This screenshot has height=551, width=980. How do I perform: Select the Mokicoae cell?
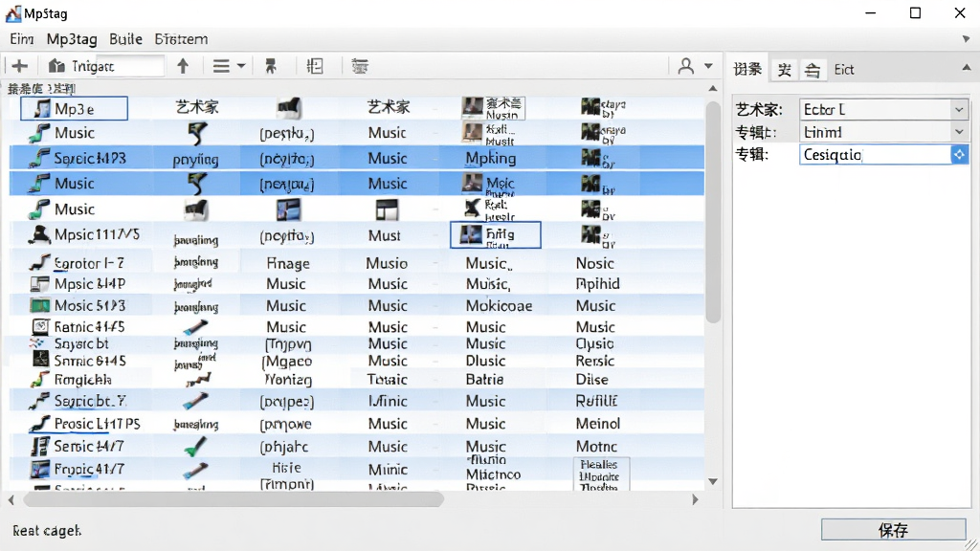tap(499, 305)
